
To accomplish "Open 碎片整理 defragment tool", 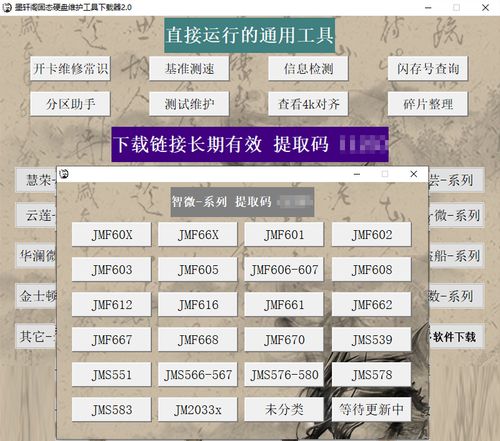I will [x=428, y=104].
